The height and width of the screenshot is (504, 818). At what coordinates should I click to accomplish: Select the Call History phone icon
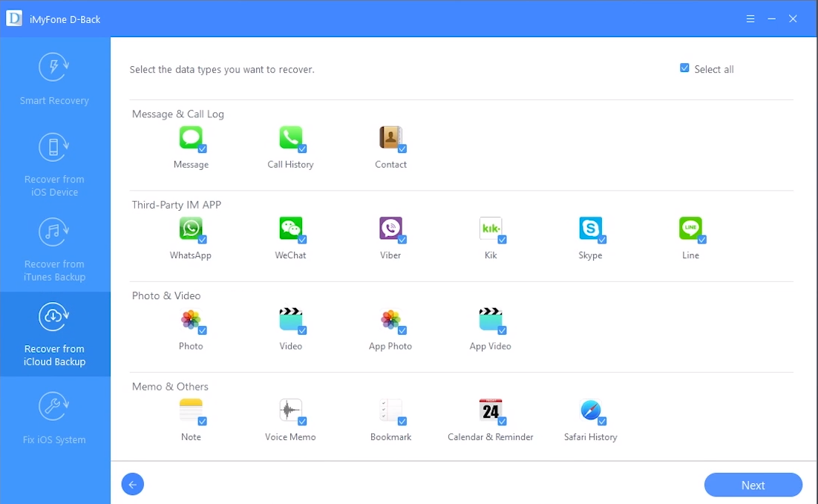[x=290, y=138]
